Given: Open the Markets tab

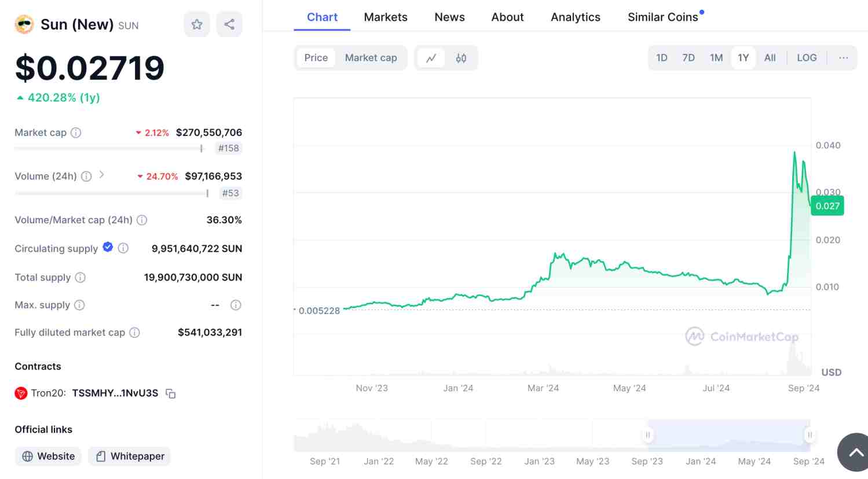Looking at the screenshot, I should point(386,17).
